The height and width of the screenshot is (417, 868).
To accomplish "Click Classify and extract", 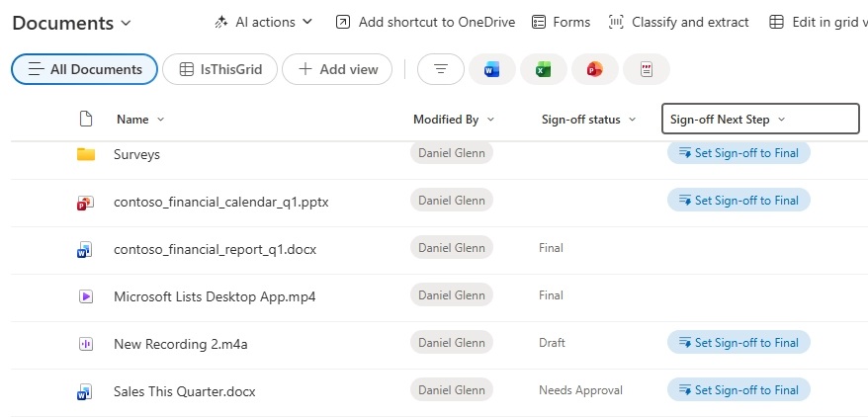I will click(x=678, y=22).
